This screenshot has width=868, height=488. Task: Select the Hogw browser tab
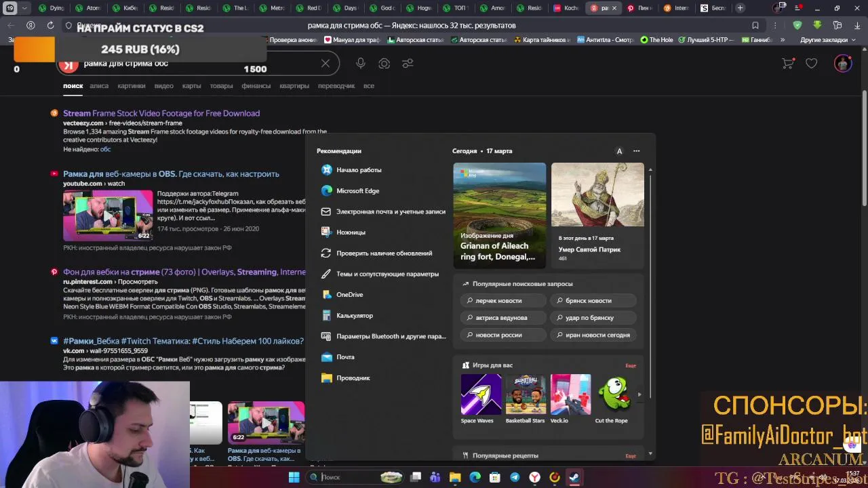(418, 8)
